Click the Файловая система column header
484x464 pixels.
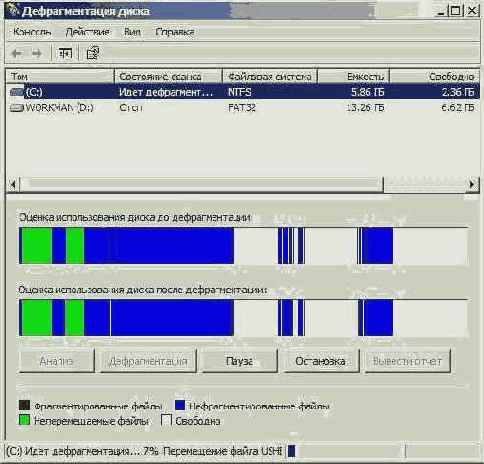[270, 76]
